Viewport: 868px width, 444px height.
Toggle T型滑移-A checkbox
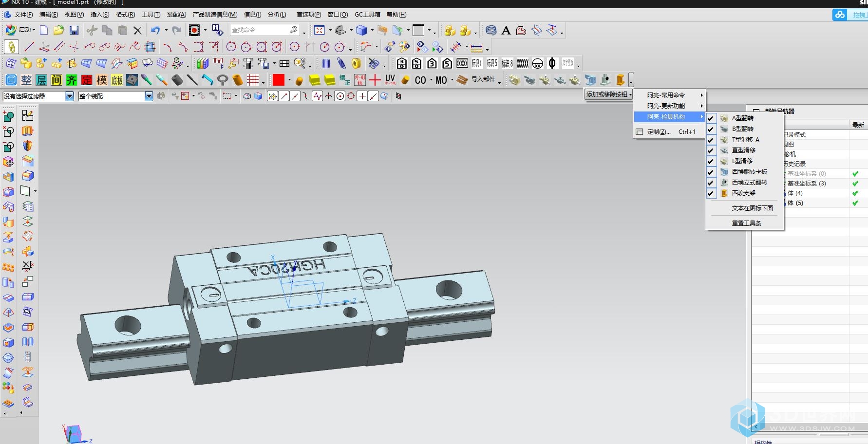coord(710,140)
